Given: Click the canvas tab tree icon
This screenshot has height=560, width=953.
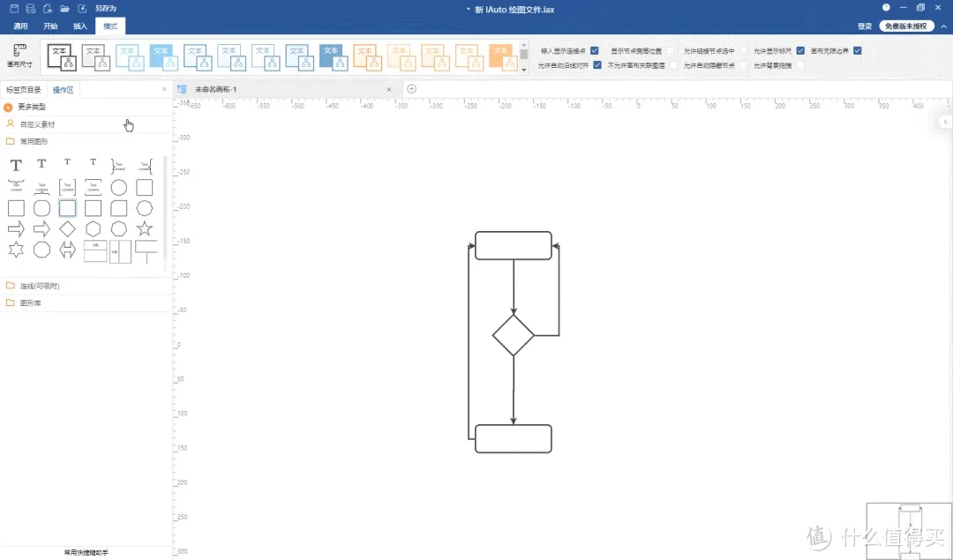Looking at the screenshot, I should pyautogui.click(x=182, y=89).
